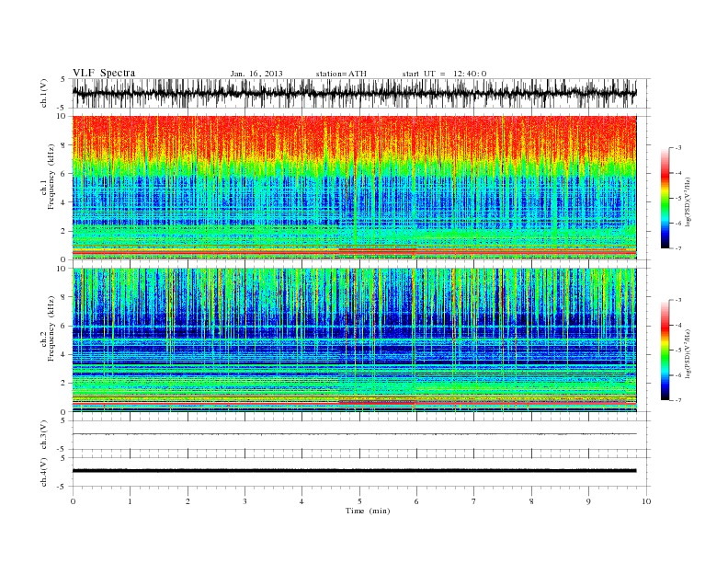Click the 'VLF Spectra' title text
The width and height of the screenshot is (728, 563).
[104, 73]
